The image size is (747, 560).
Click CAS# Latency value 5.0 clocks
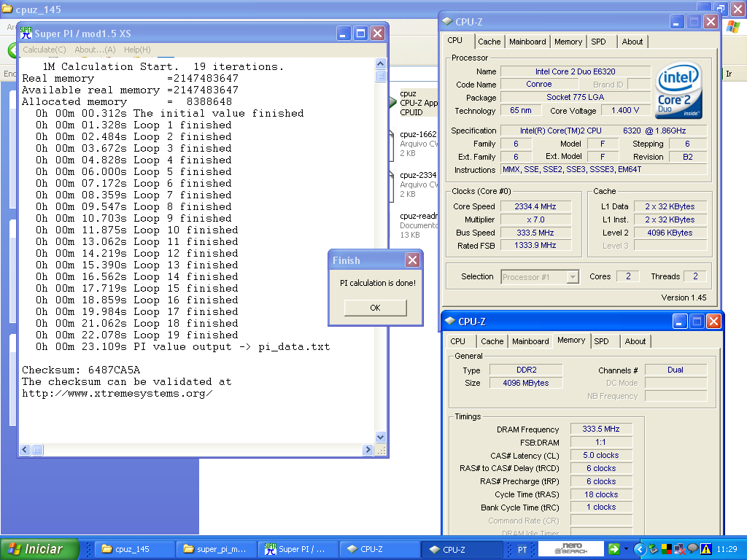(601, 455)
